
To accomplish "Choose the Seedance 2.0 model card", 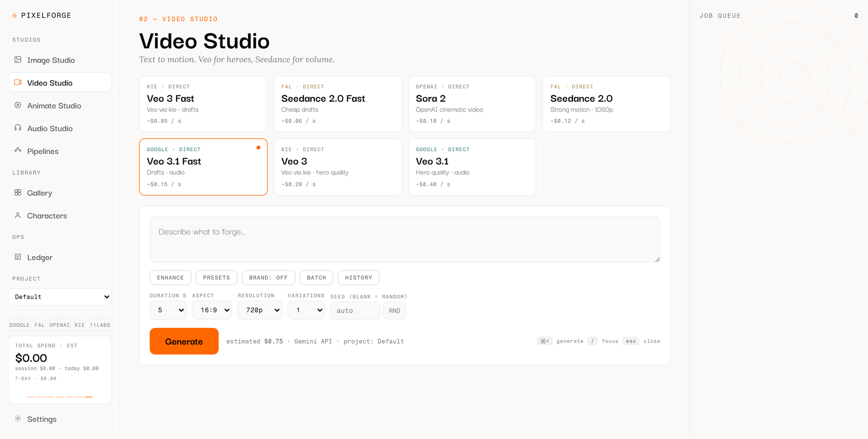I will point(607,104).
